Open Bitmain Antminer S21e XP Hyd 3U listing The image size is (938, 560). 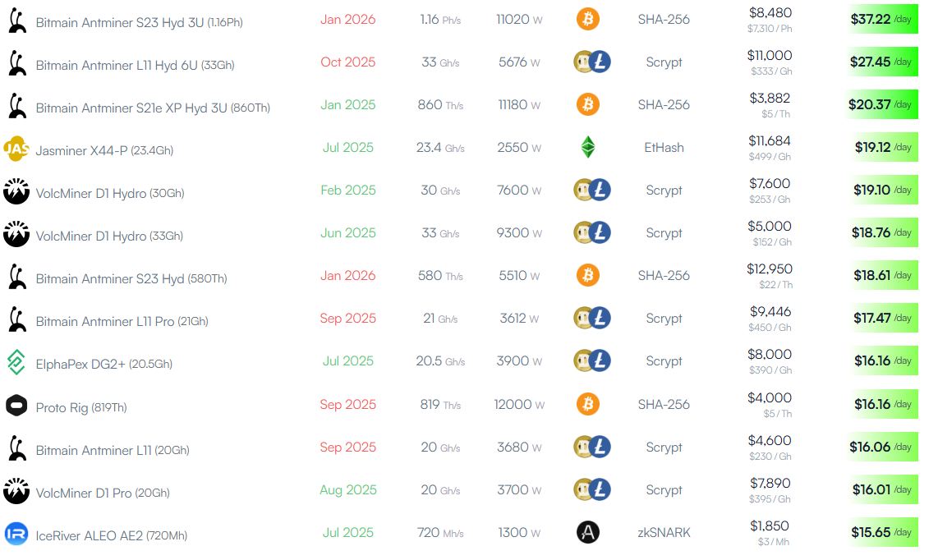point(153,108)
